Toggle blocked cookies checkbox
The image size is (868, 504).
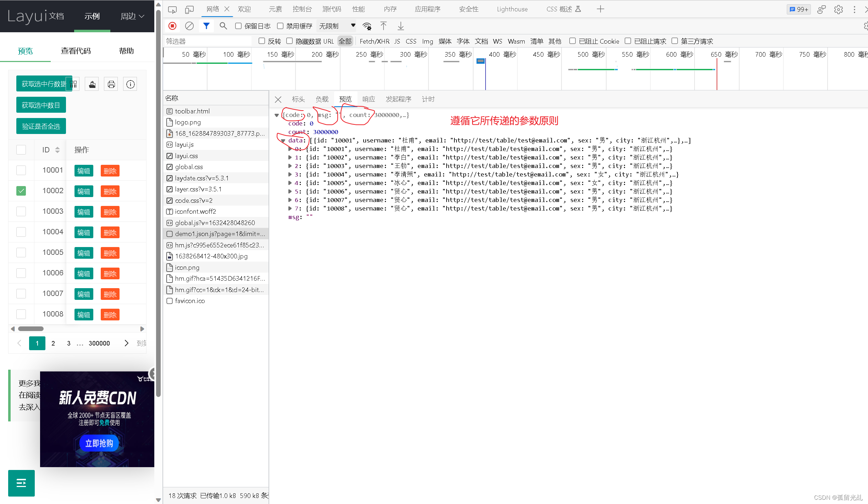click(573, 41)
